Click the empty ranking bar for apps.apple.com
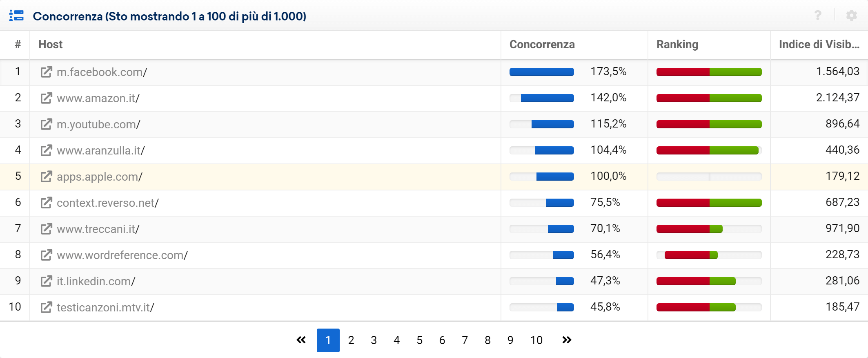Screen dimensions: 868x358 click(709, 177)
